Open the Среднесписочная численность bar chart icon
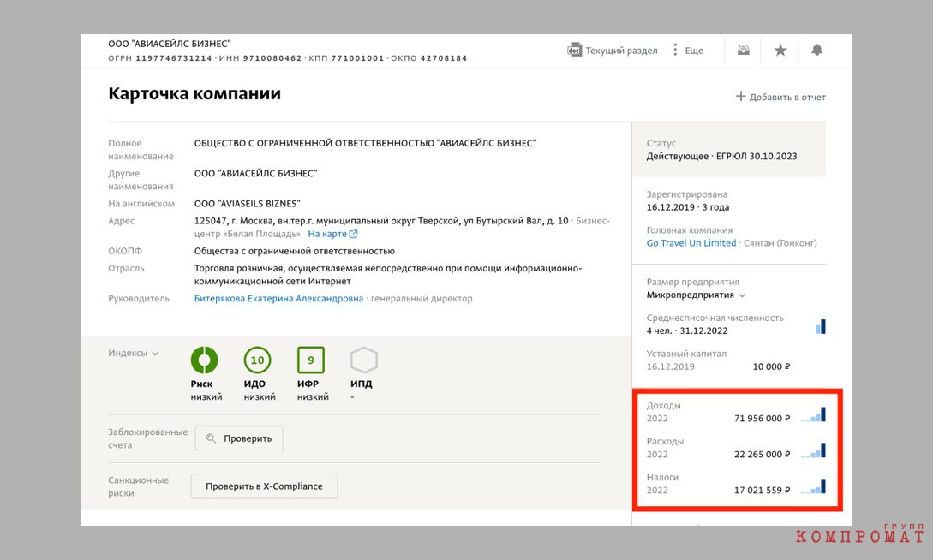 (x=821, y=326)
